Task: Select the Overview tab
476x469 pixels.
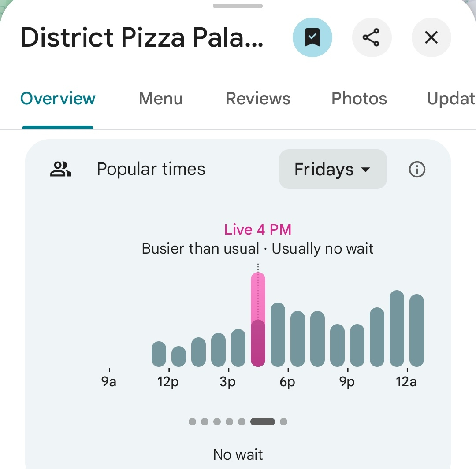Action: pos(58,98)
